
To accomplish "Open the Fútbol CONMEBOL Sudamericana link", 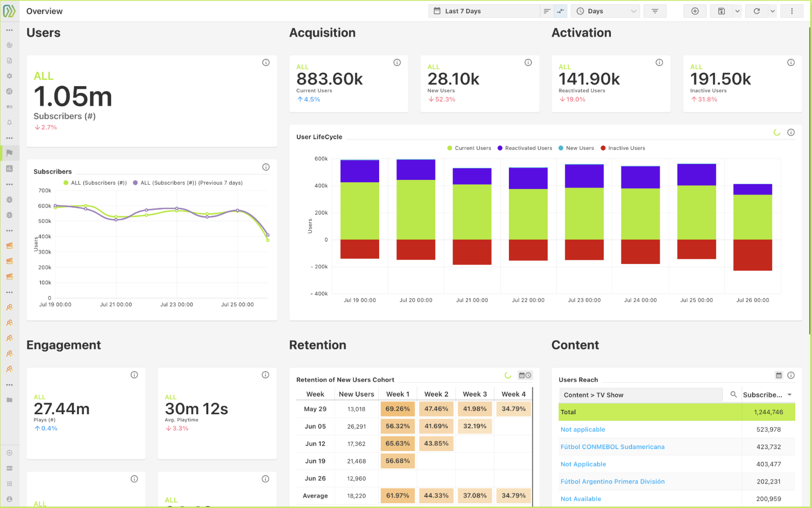I will [612, 447].
